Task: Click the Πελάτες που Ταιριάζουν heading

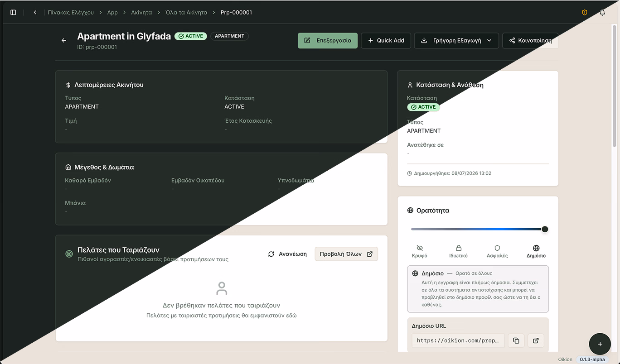Action: (x=118, y=250)
